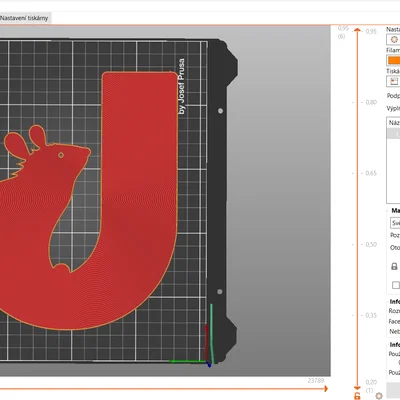Click the orange one-layer lock icon

(x=357, y=396)
